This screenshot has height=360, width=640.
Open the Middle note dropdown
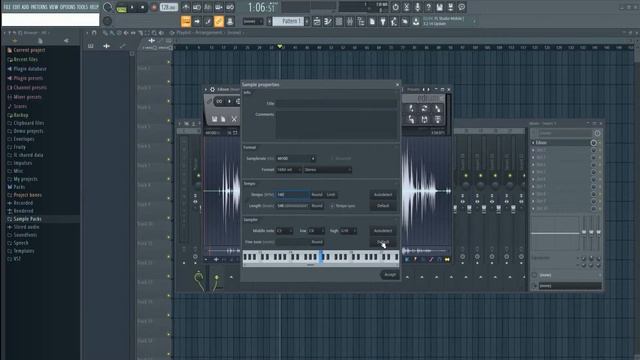click(284, 231)
